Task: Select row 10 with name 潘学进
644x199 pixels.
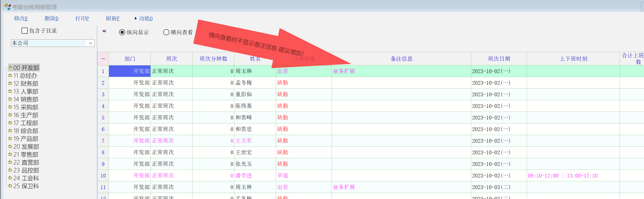Action: [x=243, y=176]
